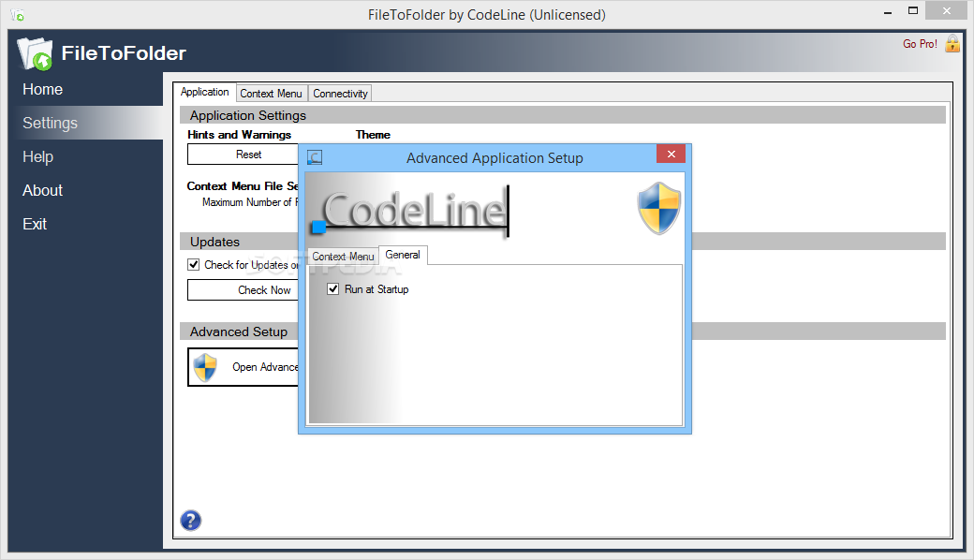974x560 pixels.
Task: Click the Advanced Setup section header
Action: click(239, 332)
